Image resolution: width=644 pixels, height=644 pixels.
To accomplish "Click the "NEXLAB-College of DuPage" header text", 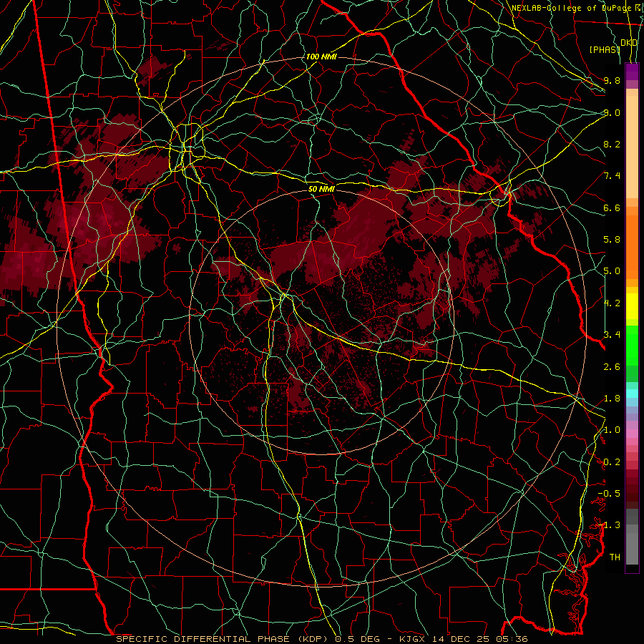I will pos(572,8).
